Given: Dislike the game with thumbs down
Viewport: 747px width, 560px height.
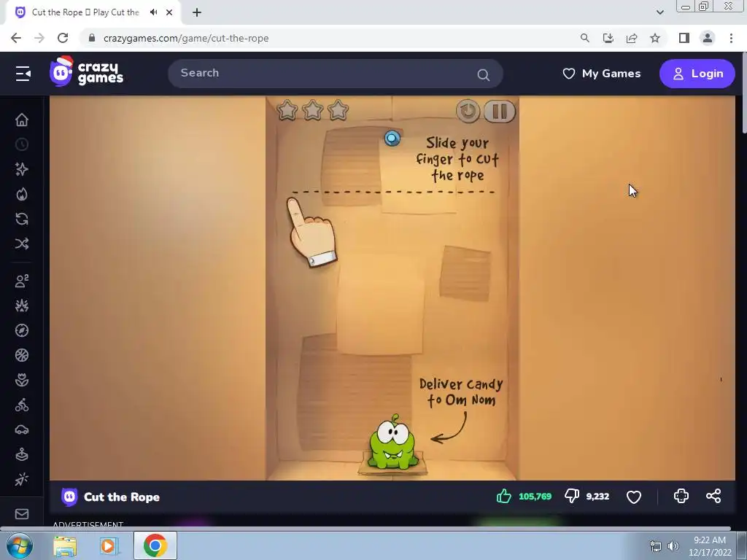Looking at the screenshot, I should [572, 496].
